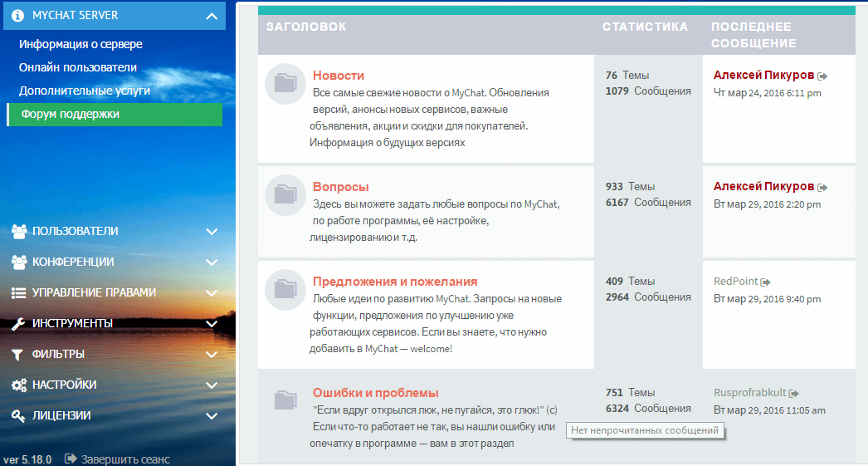
Task: Click 751 Темы statistic
Action: 630,392
